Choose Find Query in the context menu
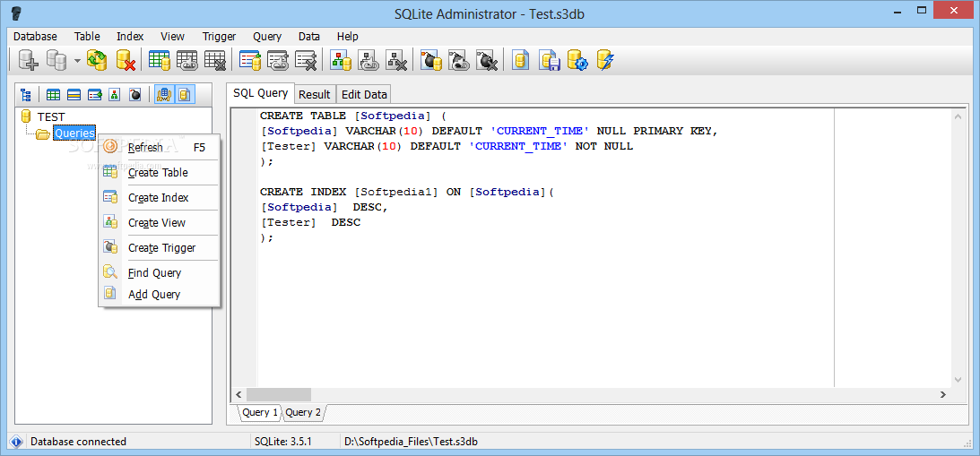 pos(159,272)
